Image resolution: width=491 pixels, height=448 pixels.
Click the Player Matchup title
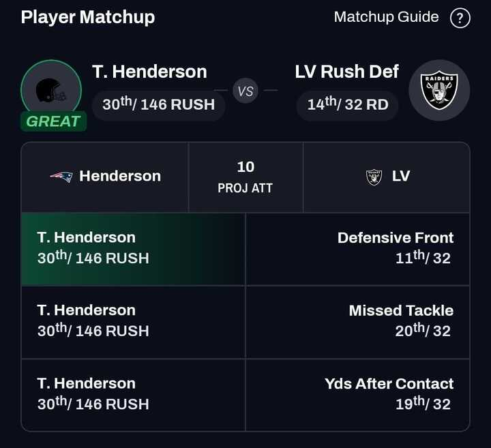coord(88,17)
